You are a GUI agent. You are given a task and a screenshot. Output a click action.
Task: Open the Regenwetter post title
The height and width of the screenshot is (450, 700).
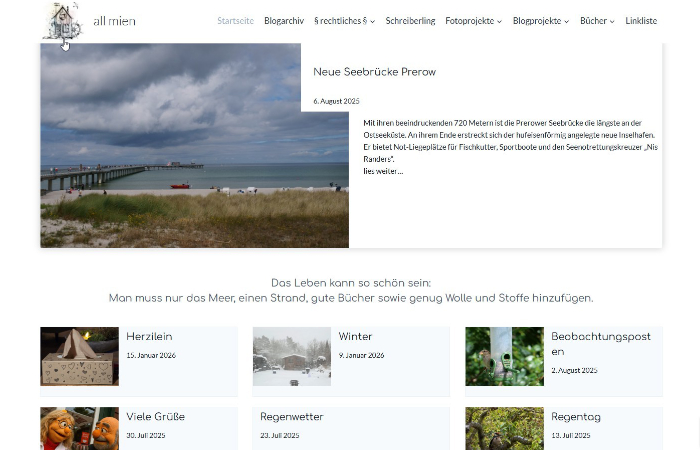click(x=291, y=417)
